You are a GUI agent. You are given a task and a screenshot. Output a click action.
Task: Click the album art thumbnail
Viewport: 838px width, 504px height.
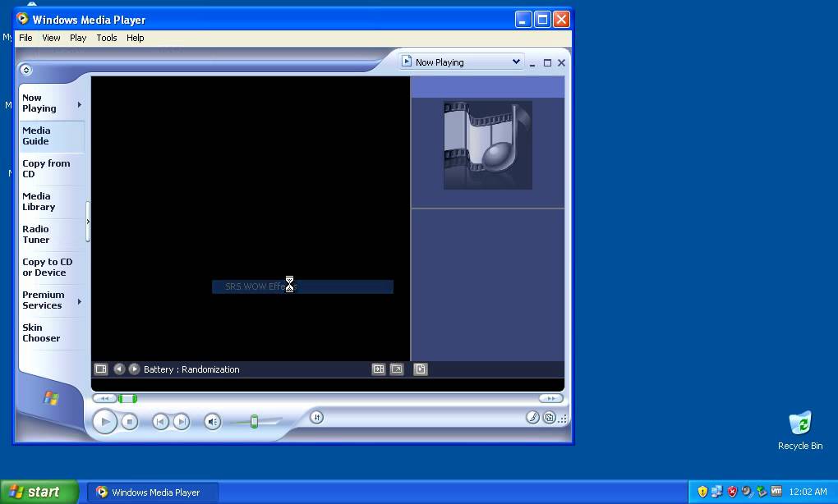click(x=488, y=144)
